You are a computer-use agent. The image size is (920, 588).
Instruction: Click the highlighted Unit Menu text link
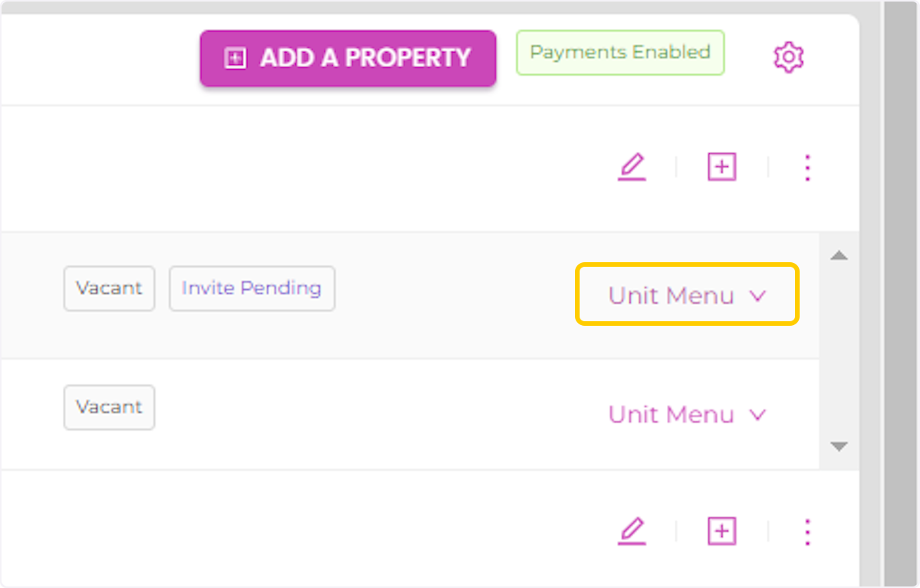click(669, 296)
